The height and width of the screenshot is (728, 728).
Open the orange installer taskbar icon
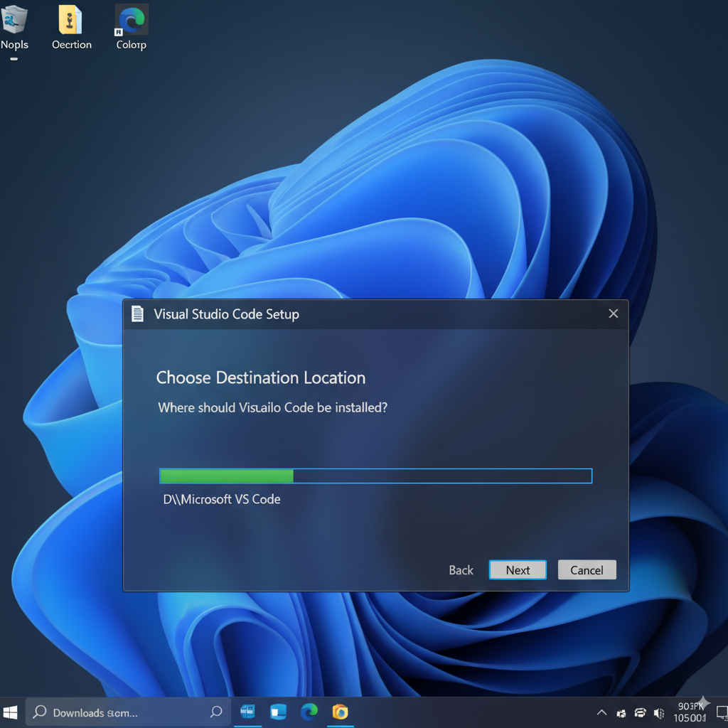click(x=341, y=712)
